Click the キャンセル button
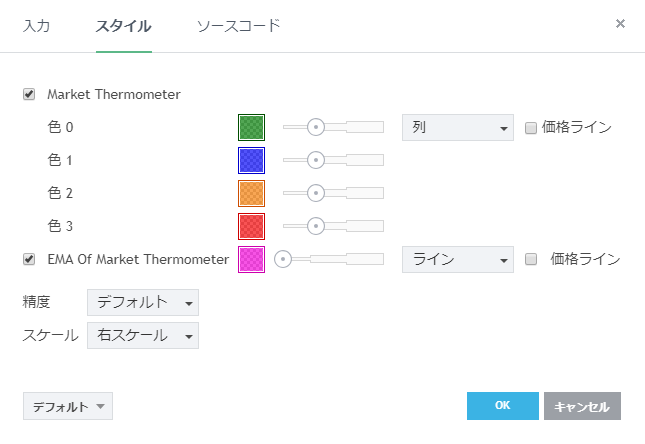Image resolution: width=645 pixels, height=444 pixels. point(582,406)
